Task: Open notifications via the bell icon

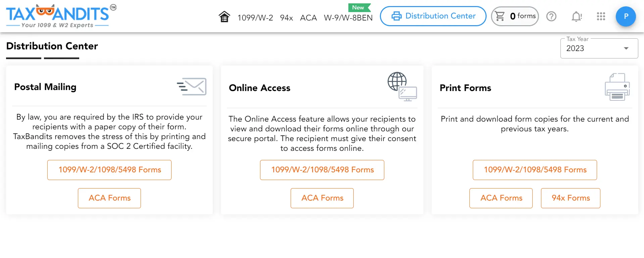Action: coord(577,16)
